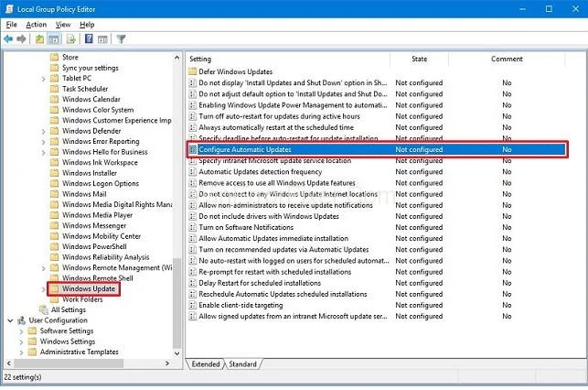Expand the Windows Error Reporting node
The height and width of the screenshot is (390, 588).
[43, 142]
